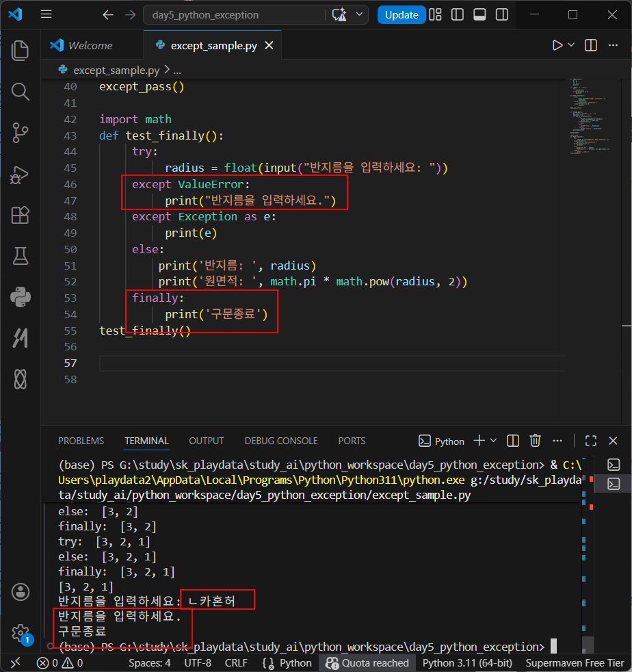
Task: Open the atom-shaped extension view
Action: (x=20, y=379)
